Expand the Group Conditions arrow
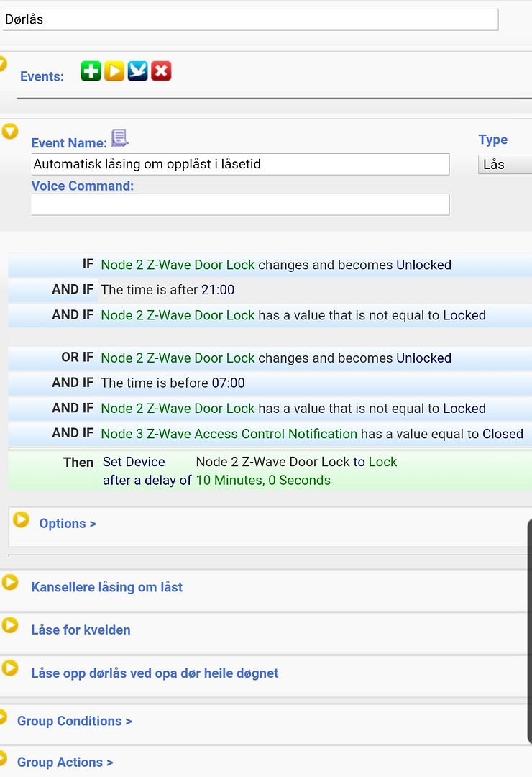Viewport: 532px width, 777px height. (2, 717)
